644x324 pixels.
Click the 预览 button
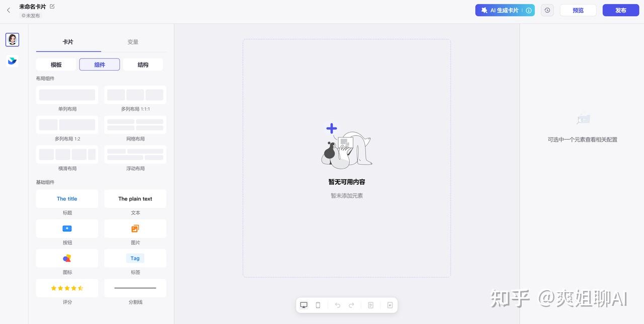tap(578, 10)
